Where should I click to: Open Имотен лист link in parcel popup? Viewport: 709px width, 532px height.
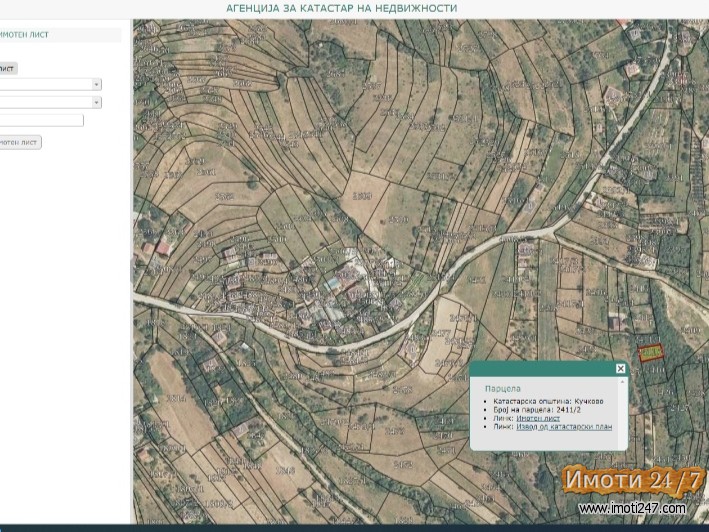click(x=537, y=418)
